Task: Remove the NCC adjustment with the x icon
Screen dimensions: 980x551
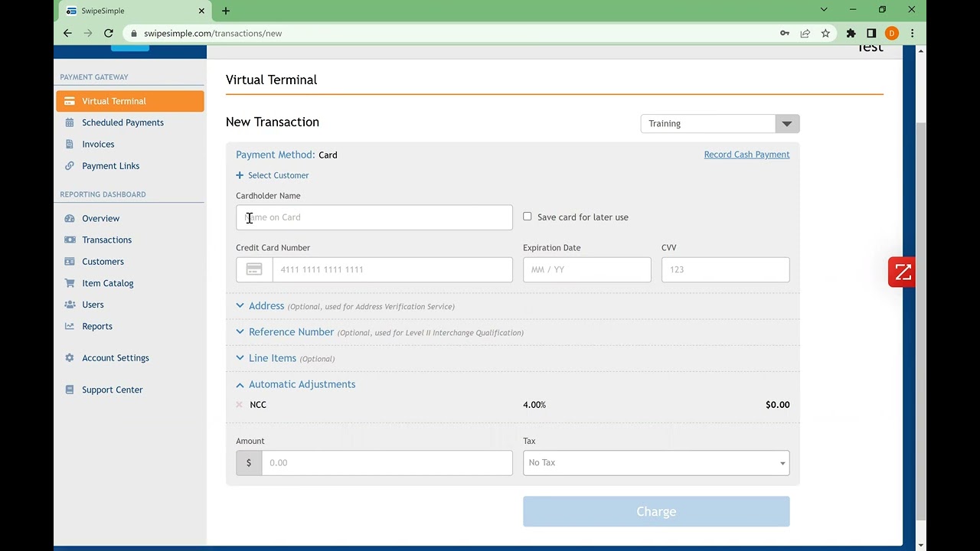Action: (x=239, y=405)
